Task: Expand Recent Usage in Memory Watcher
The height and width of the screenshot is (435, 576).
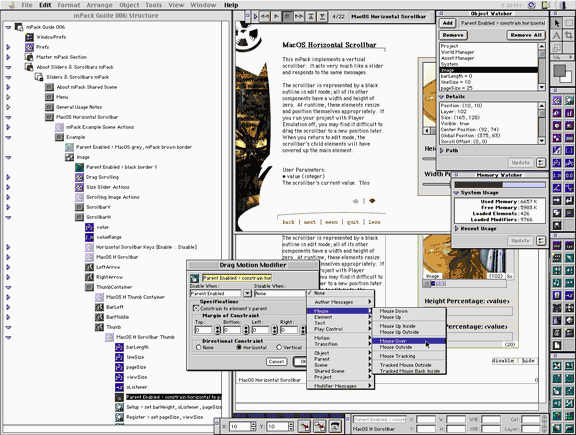Action: pyautogui.click(x=457, y=229)
